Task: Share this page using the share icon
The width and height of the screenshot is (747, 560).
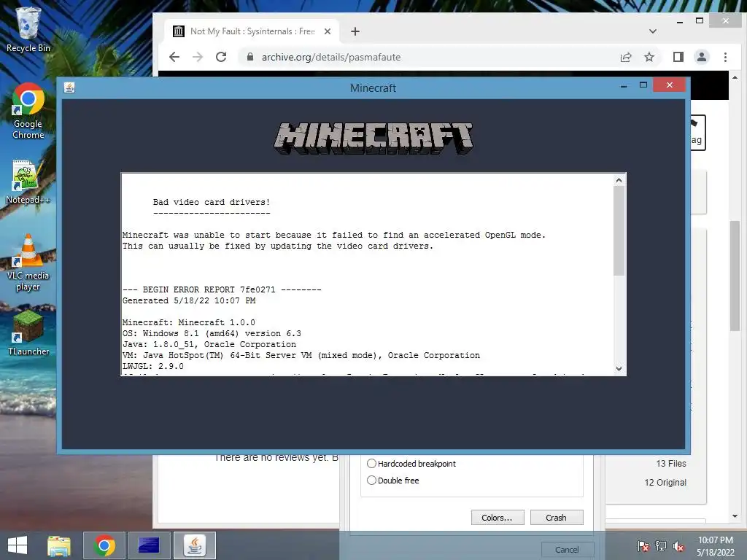Action: (625, 57)
